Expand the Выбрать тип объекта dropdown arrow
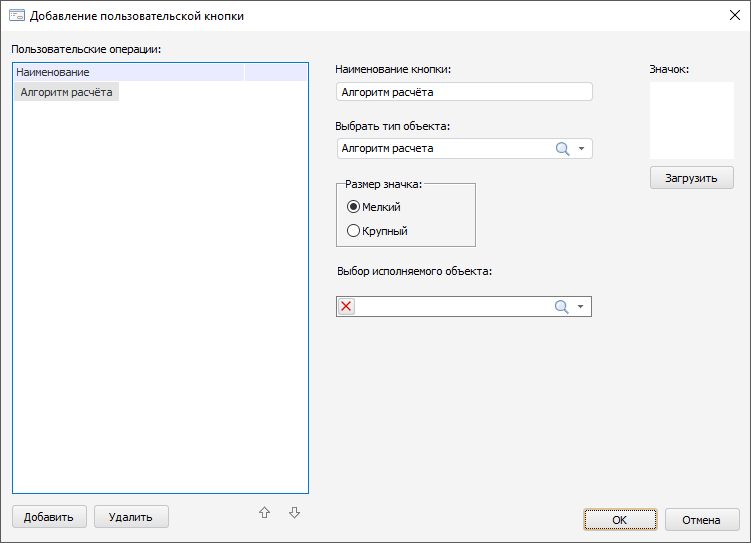Image resolution: width=751 pixels, height=543 pixels. [x=582, y=149]
